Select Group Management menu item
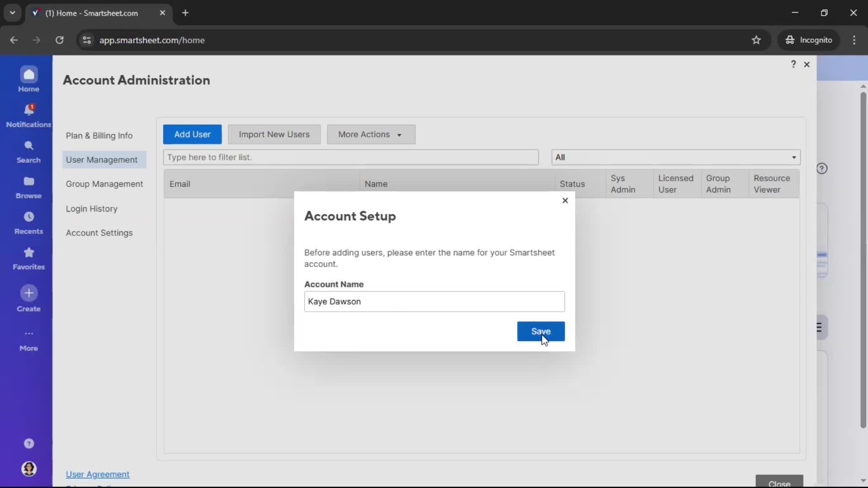The width and height of the screenshot is (868, 488). tap(104, 184)
